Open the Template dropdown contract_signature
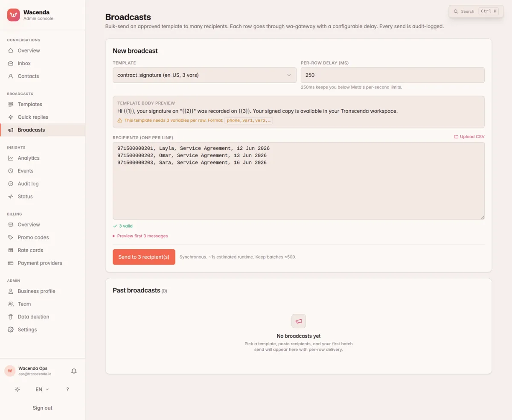 204,75
